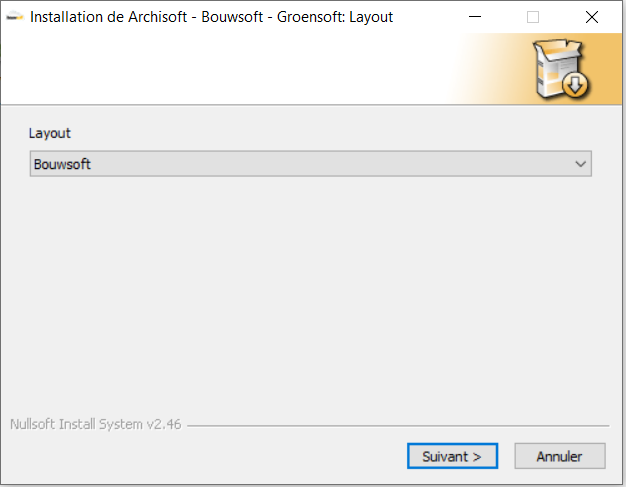This screenshot has width=626, height=487.
Task: Click the Layout label above the combo box
Action: pos(50,133)
